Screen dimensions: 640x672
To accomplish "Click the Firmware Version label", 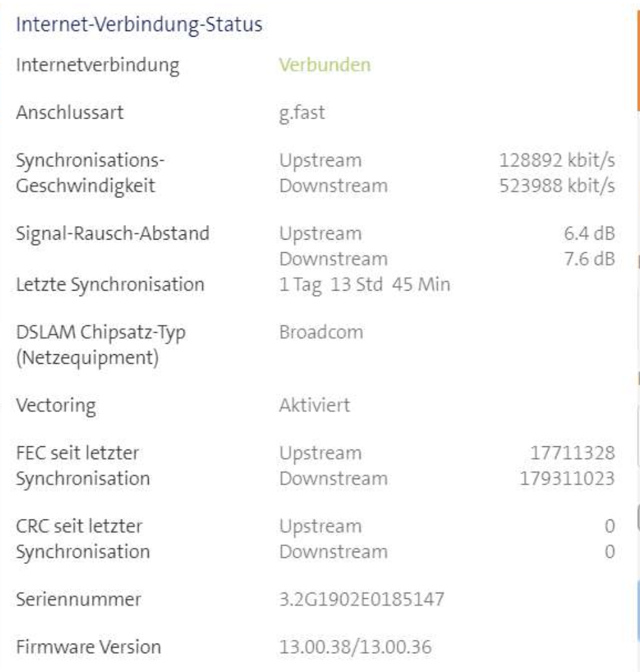I will coord(88,647).
